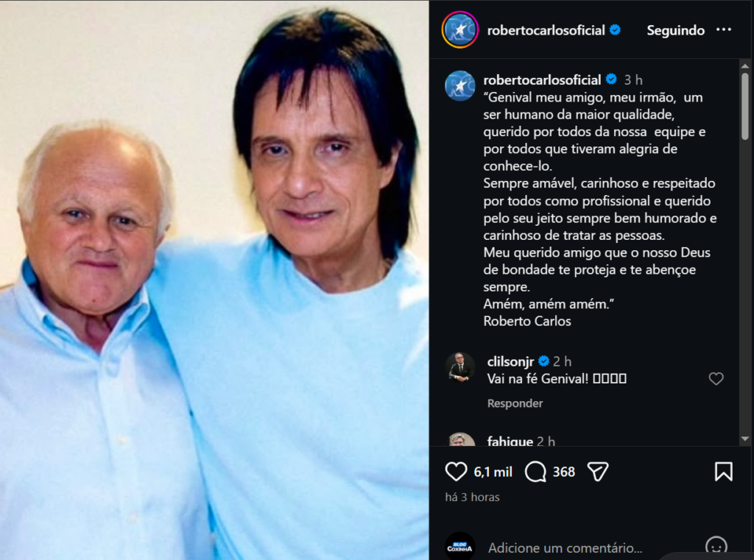Open comments via the speech bubble icon
The height and width of the screenshot is (560, 754).
tap(535, 472)
